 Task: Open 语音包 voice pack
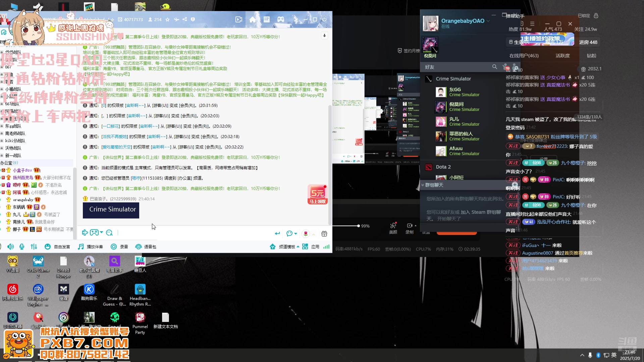tap(146, 247)
